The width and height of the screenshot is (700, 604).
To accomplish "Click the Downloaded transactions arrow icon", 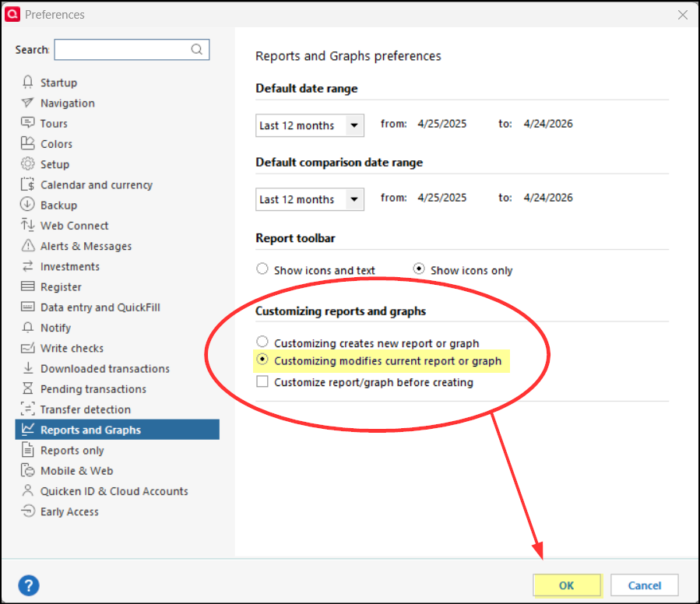I will coord(28,368).
